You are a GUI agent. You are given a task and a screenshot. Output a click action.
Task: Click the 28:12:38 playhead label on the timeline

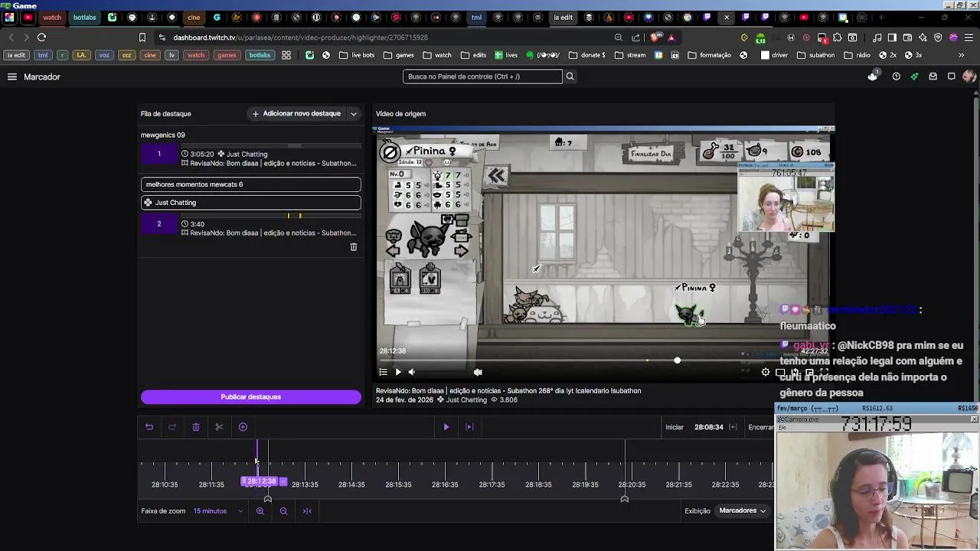(261, 481)
